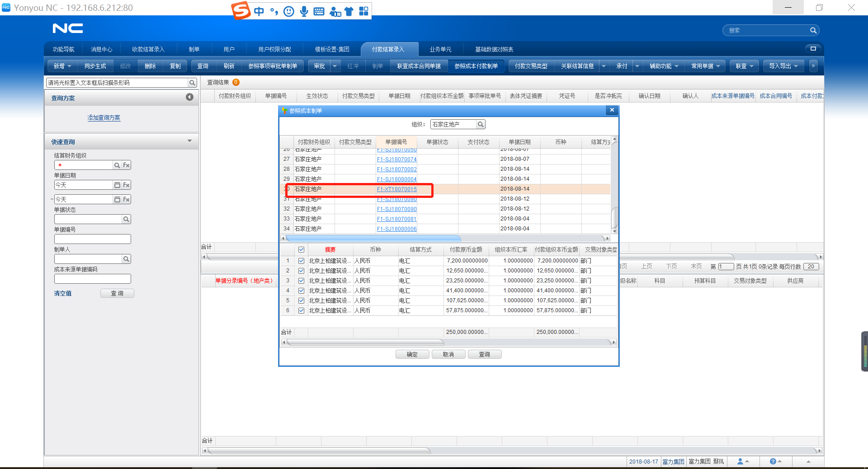Click the search magnifier icon in top search box
This screenshot has width=868, height=469.
pos(813,30)
